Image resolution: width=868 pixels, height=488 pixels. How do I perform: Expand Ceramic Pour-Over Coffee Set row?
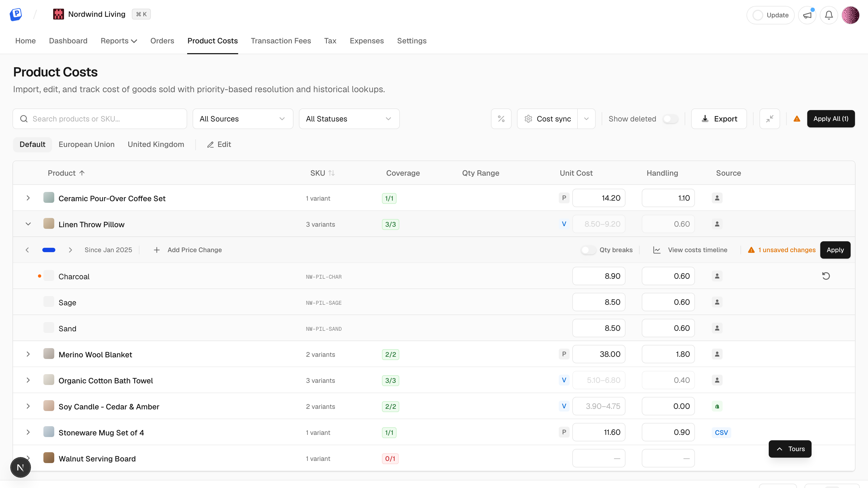(28, 198)
